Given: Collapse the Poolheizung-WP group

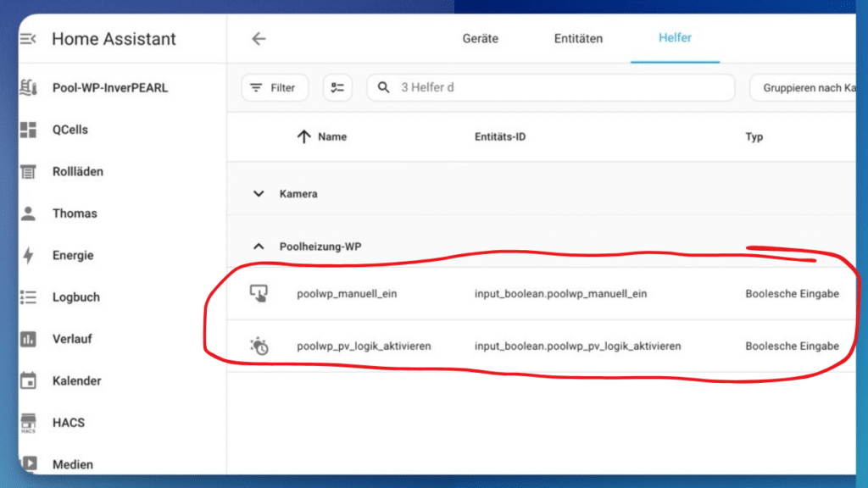Looking at the screenshot, I should point(259,247).
